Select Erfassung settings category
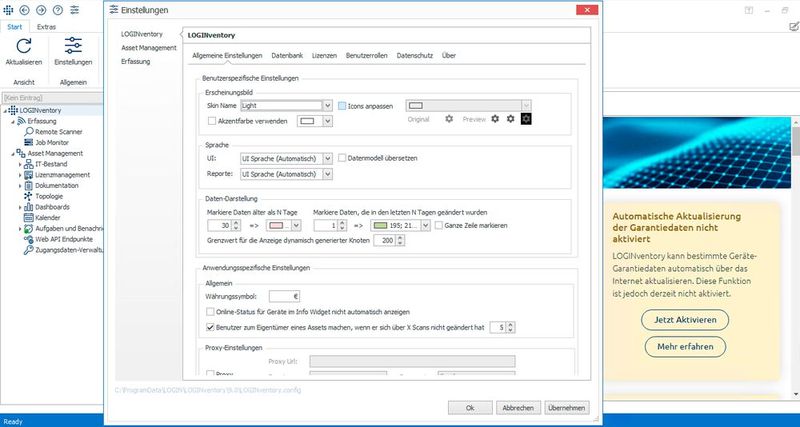This screenshot has height=427, width=800. pyautogui.click(x=136, y=61)
